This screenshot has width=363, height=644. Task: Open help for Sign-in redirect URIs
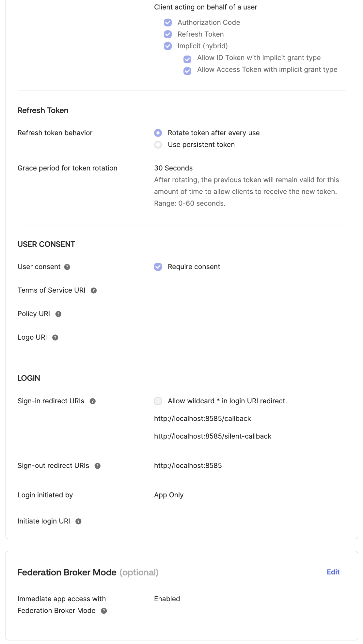tap(92, 401)
